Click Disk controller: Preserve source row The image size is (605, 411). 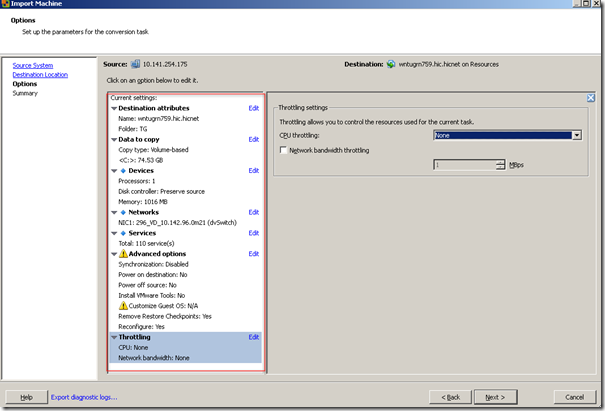pos(161,191)
